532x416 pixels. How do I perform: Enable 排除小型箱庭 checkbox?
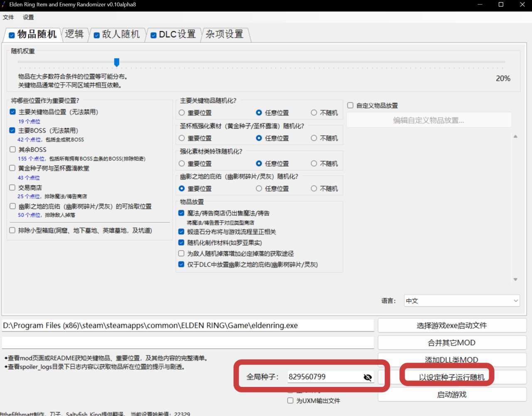click(12, 230)
